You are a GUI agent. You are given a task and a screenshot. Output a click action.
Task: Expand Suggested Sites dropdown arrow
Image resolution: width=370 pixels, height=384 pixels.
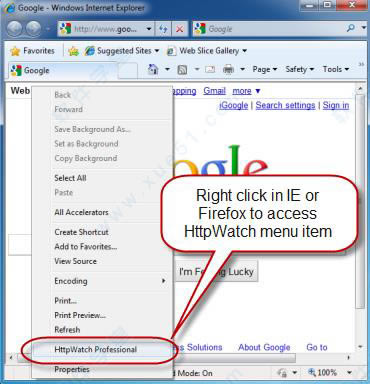(157, 51)
